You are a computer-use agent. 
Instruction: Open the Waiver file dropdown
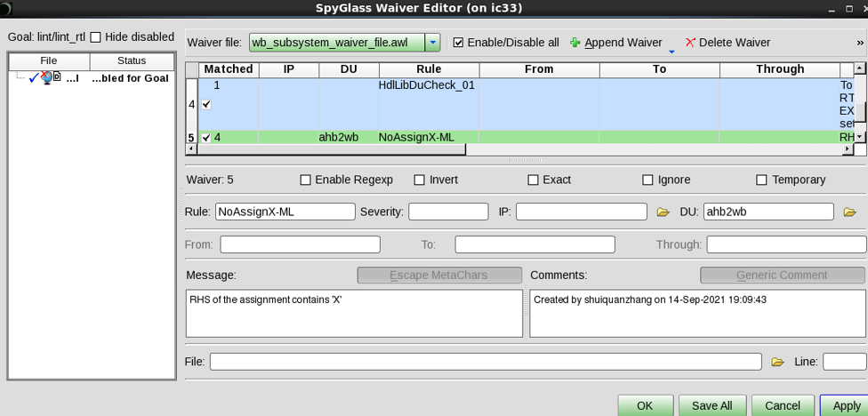click(433, 43)
